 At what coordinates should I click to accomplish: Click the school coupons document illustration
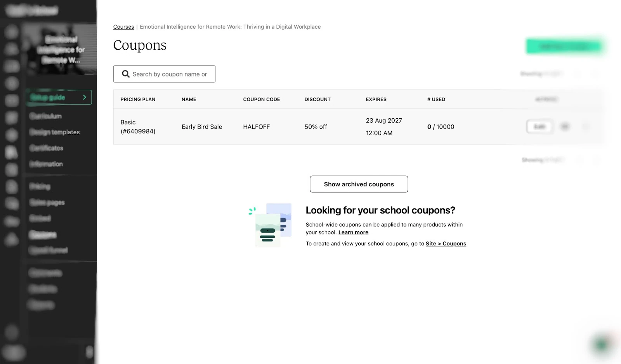point(271,225)
